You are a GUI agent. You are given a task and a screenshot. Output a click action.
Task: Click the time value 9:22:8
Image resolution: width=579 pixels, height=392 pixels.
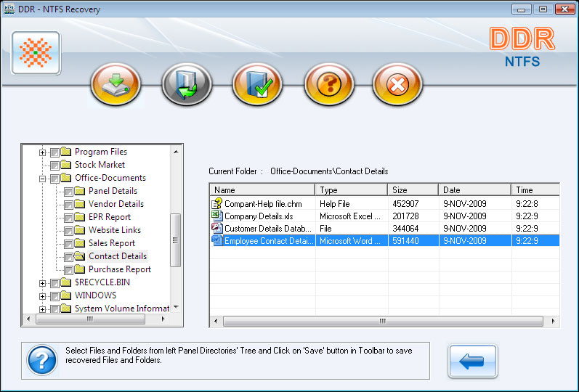pyautogui.click(x=527, y=203)
